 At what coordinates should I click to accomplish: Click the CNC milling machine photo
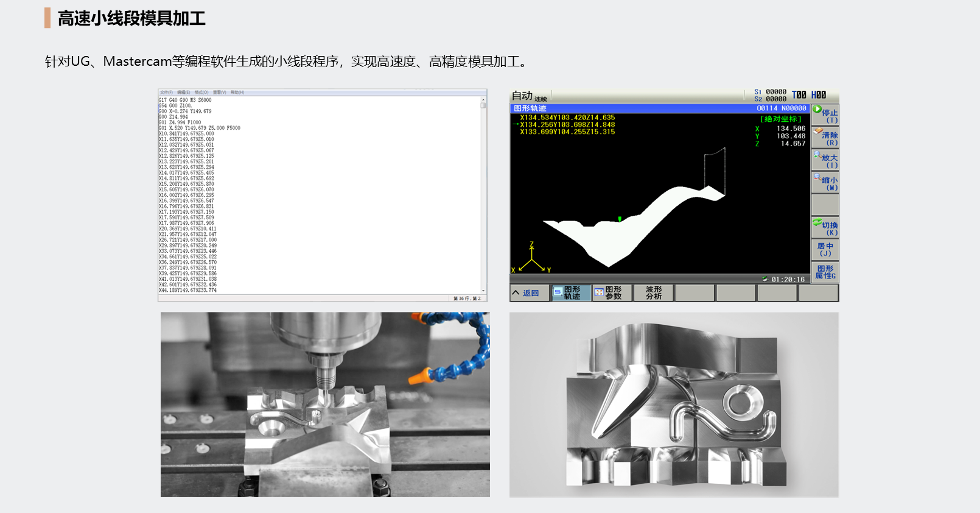[325, 405]
